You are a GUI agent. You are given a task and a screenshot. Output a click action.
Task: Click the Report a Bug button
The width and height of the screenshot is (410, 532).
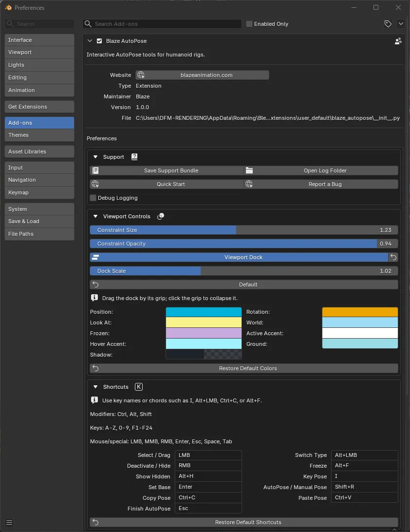[321, 184]
